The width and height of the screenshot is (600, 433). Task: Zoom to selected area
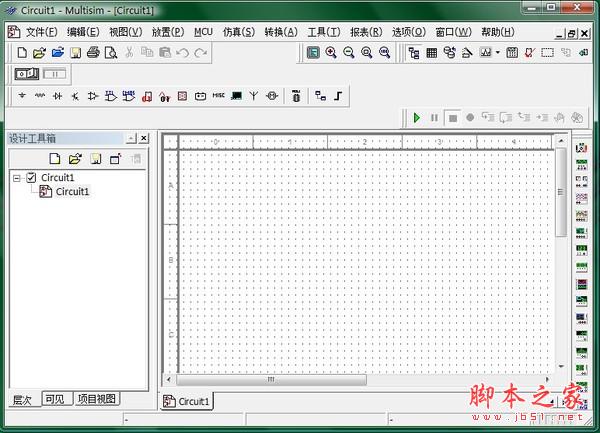coord(367,52)
